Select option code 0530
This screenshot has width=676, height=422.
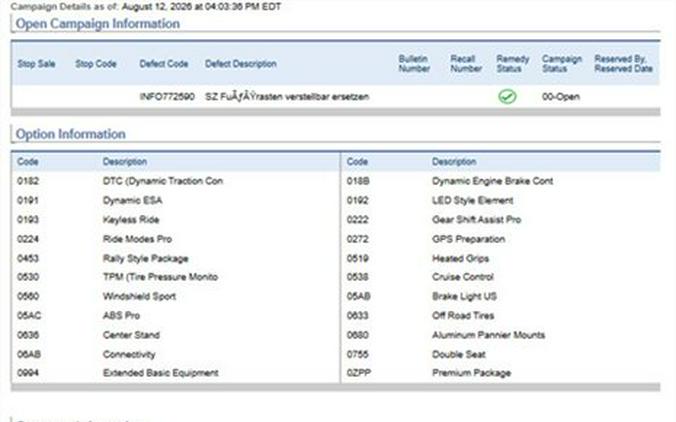(28, 277)
